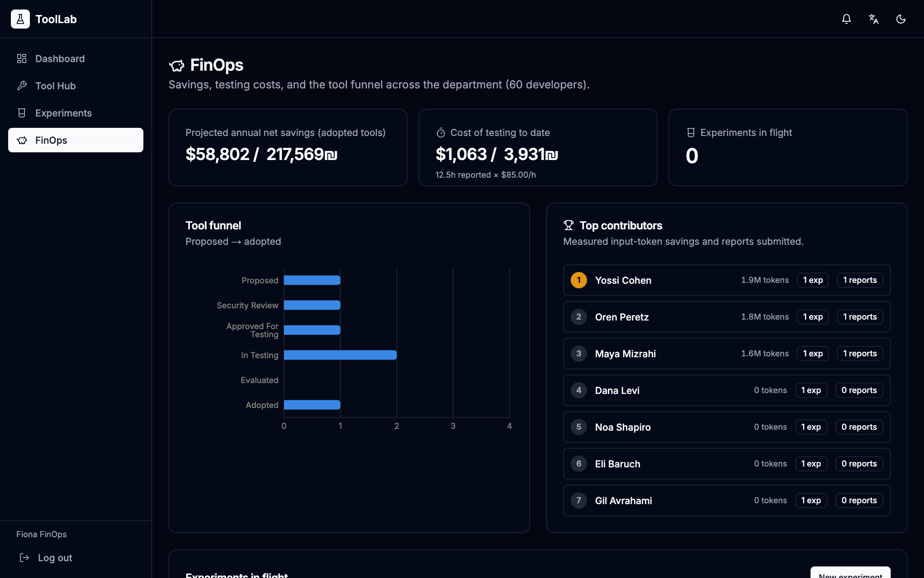Toggle dark mode moon icon
924x578 pixels.
point(901,19)
